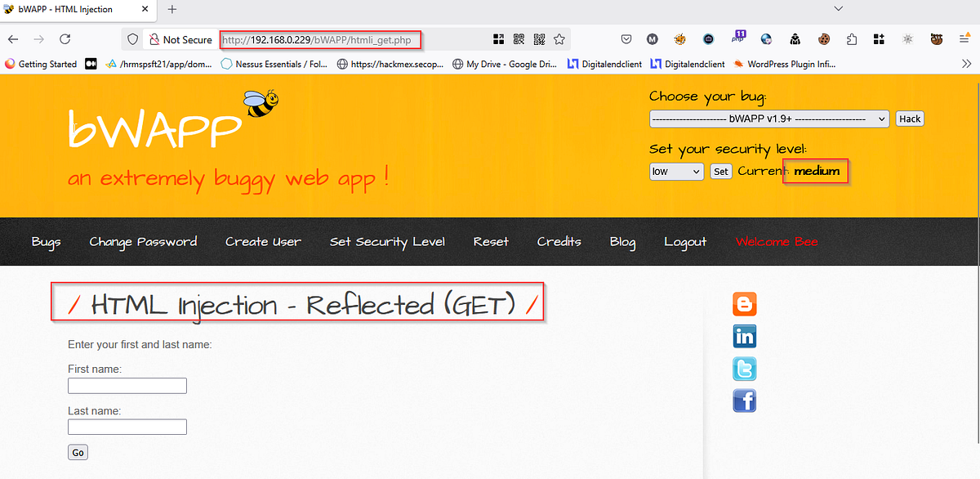This screenshot has height=479, width=980.
Task: Open the security level dropdown
Action: pos(675,171)
